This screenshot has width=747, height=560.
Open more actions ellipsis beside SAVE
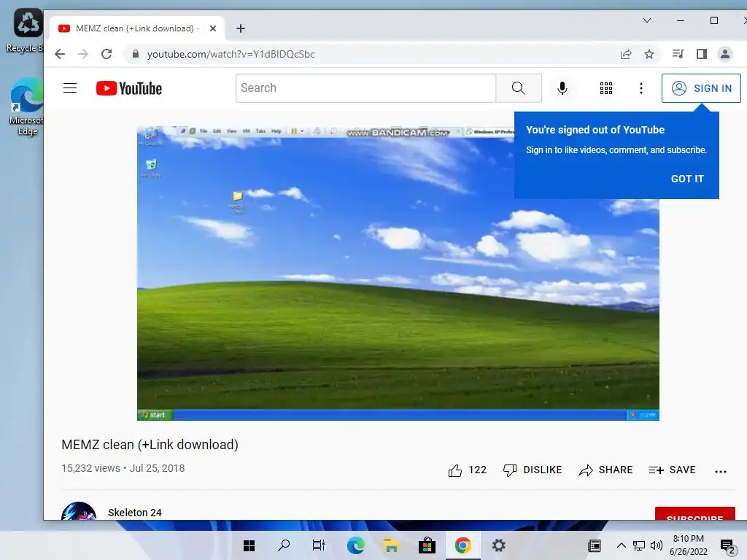pyautogui.click(x=721, y=472)
